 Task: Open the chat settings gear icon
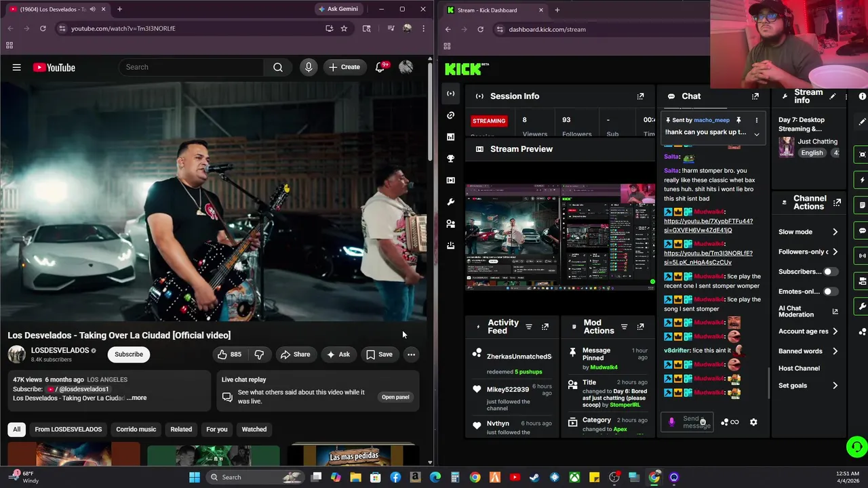[x=753, y=422]
